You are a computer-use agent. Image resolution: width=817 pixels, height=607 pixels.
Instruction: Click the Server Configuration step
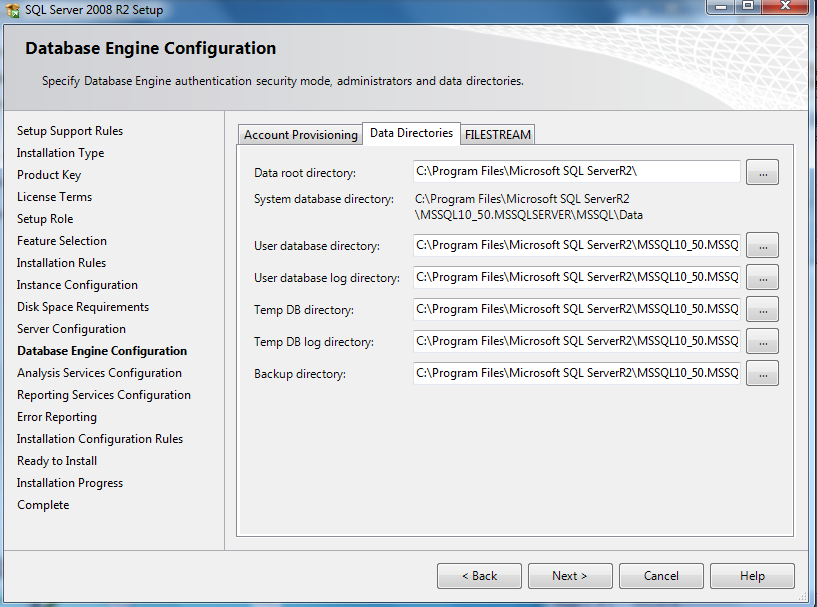71,329
